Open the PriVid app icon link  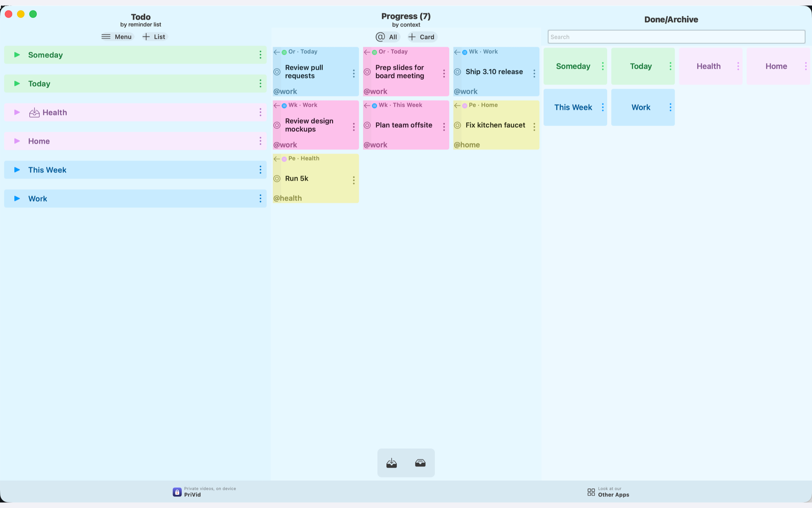(177, 492)
